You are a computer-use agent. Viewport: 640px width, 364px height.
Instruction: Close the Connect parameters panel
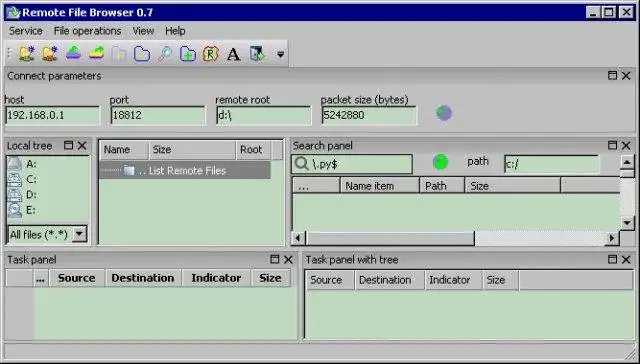click(626, 75)
